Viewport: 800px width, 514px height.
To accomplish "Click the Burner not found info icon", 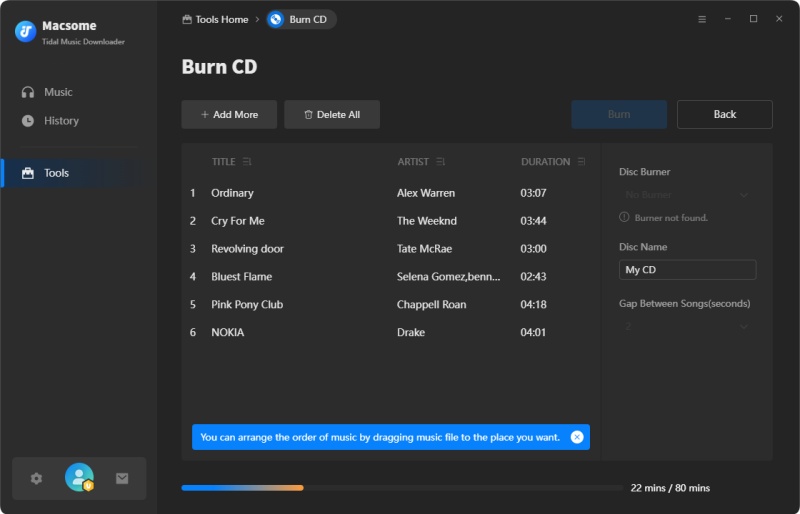I will 624,217.
